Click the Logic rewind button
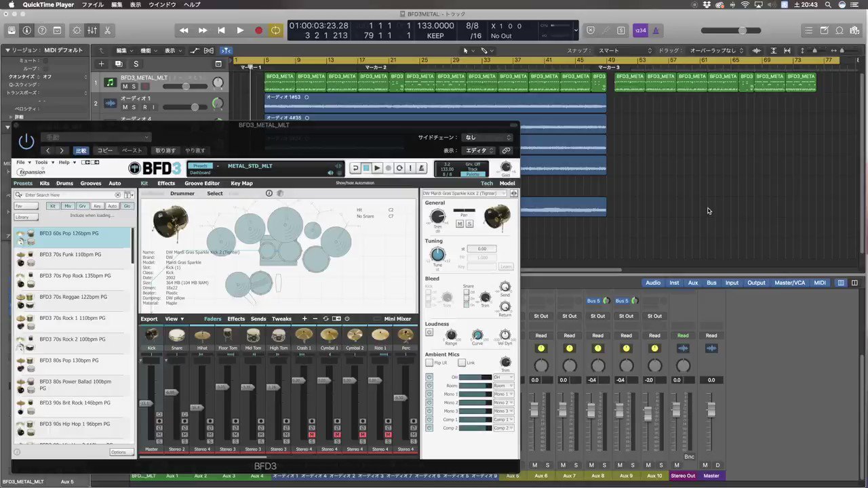Viewport: 868px width, 488px height. click(184, 30)
